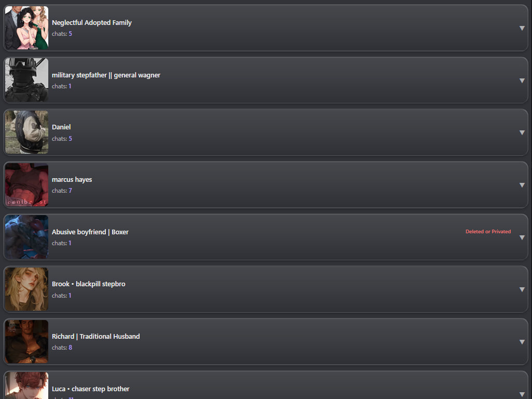Open the marcus hayes avatar image
532x399 pixels.
pyautogui.click(x=26, y=185)
